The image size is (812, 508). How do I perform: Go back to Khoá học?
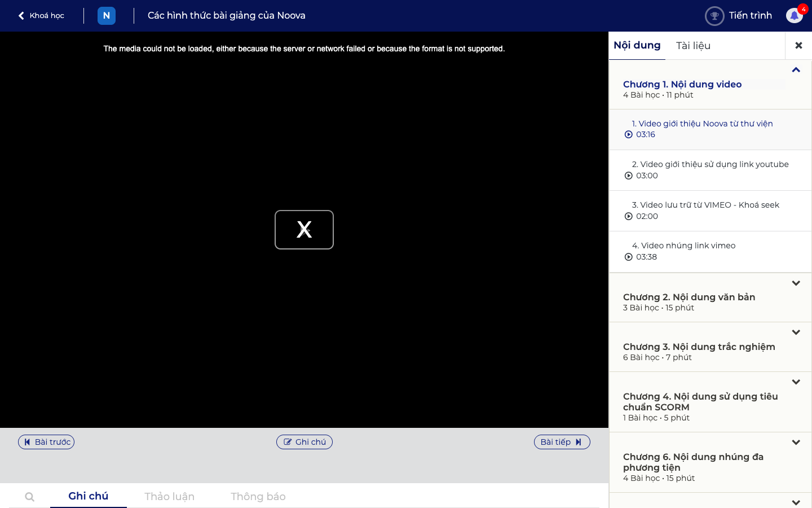pos(41,16)
